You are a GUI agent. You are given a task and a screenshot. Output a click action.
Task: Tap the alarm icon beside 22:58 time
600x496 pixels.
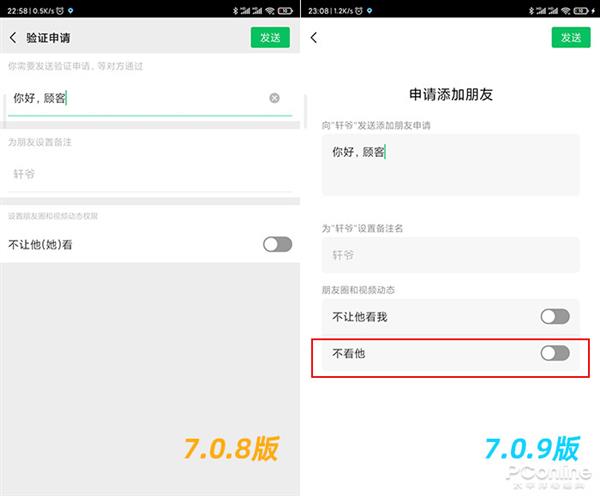click(60, 11)
